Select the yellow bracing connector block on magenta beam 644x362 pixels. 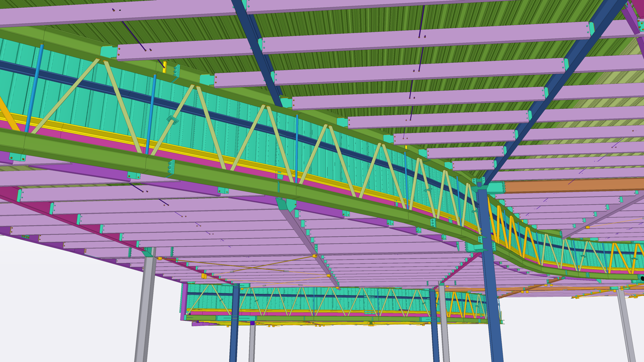pos(204,276)
